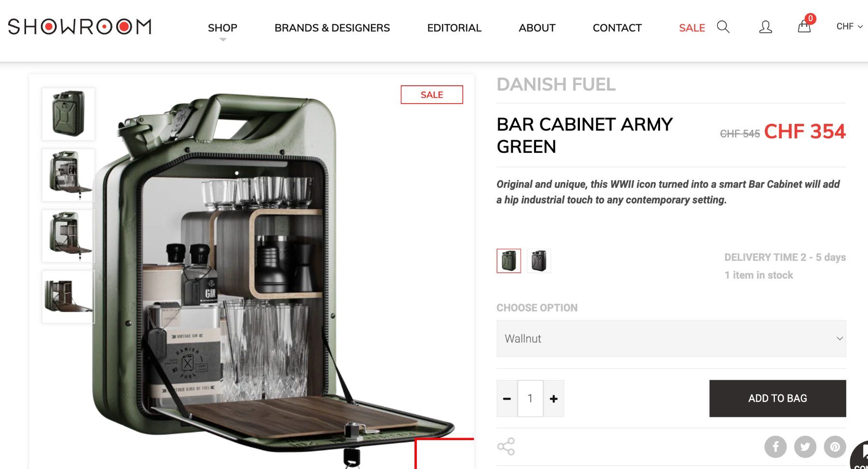Click the share icon below quantity
This screenshot has width=868, height=469.
506,446
